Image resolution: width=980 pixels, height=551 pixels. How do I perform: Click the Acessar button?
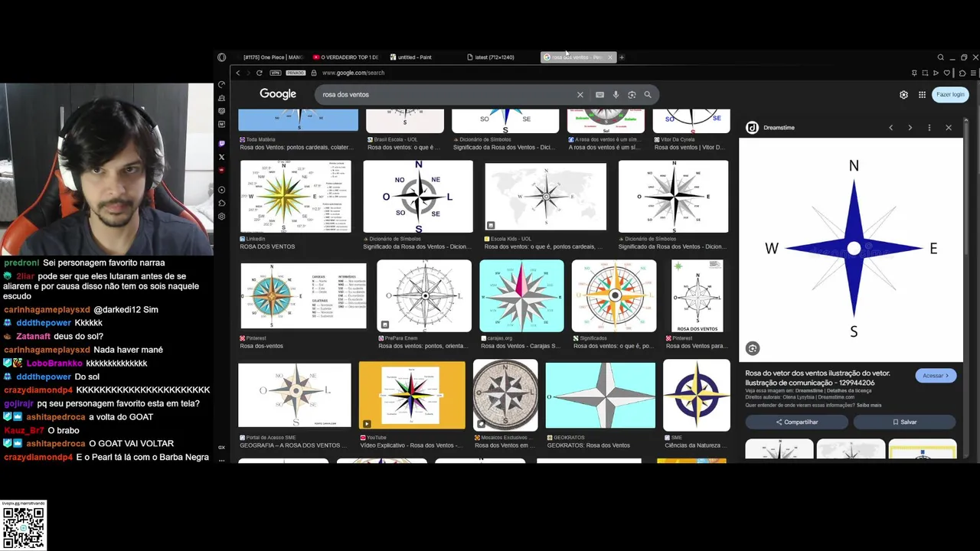coord(936,376)
